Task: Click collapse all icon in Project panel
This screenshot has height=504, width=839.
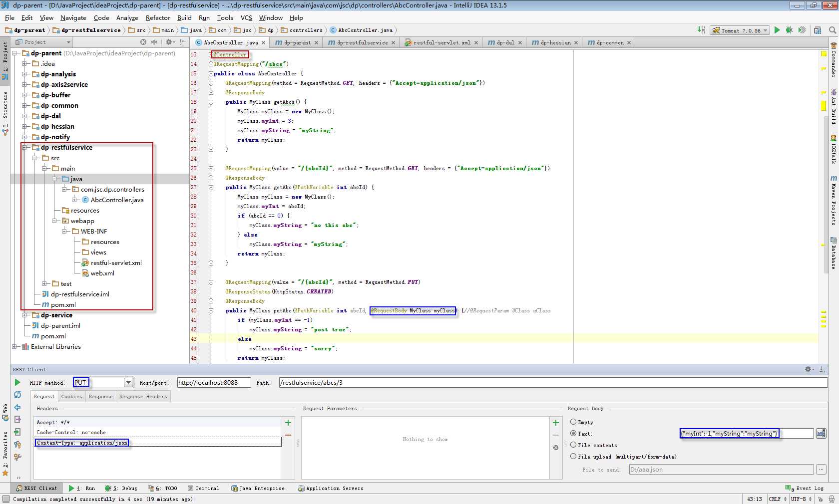Action: pyautogui.click(x=154, y=42)
